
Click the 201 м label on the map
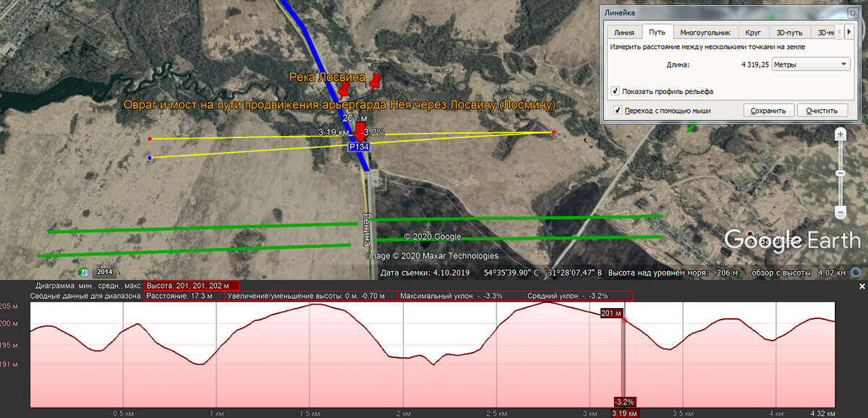pos(356,118)
